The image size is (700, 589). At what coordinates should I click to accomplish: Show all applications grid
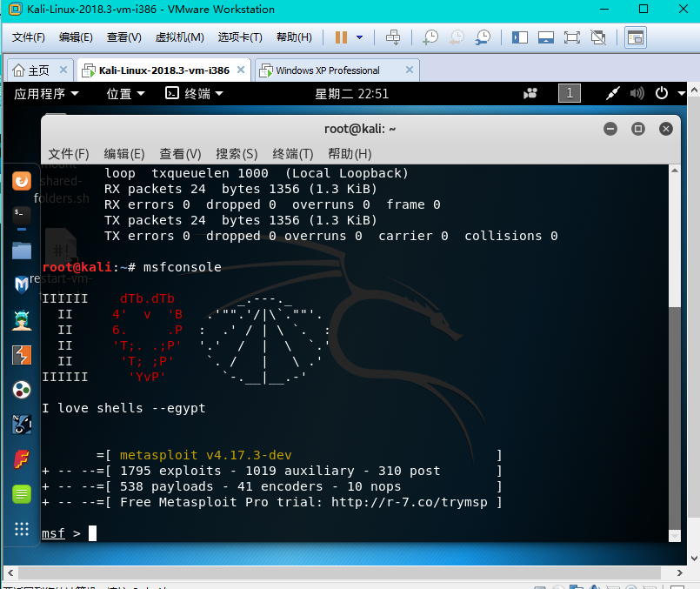pyautogui.click(x=22, y=529)
